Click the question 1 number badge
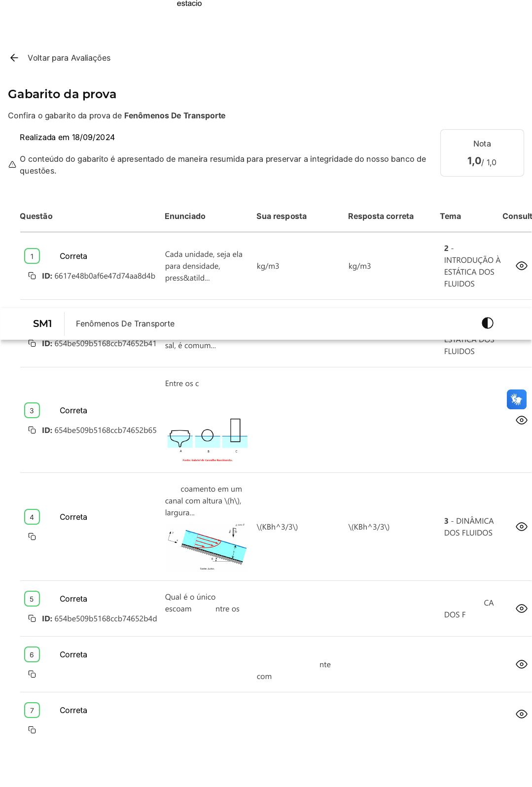Viewport: 532px width, 787px height. [32, 256]
